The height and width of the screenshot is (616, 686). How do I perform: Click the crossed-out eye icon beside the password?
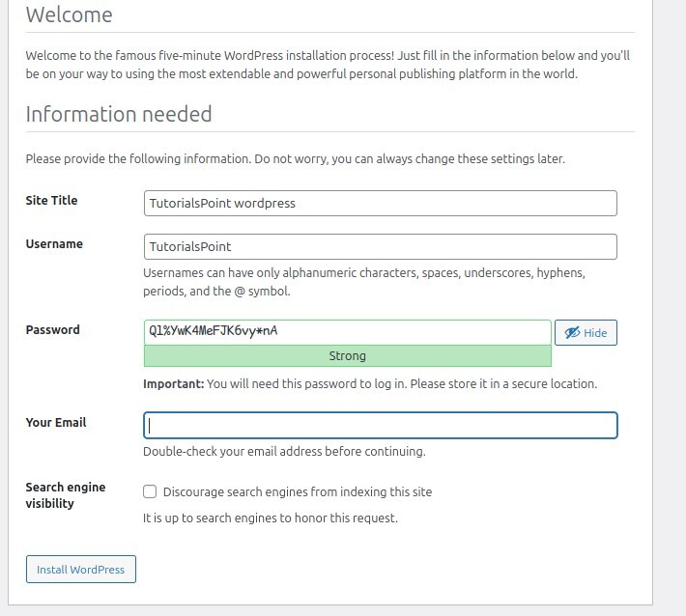[572, 332]
